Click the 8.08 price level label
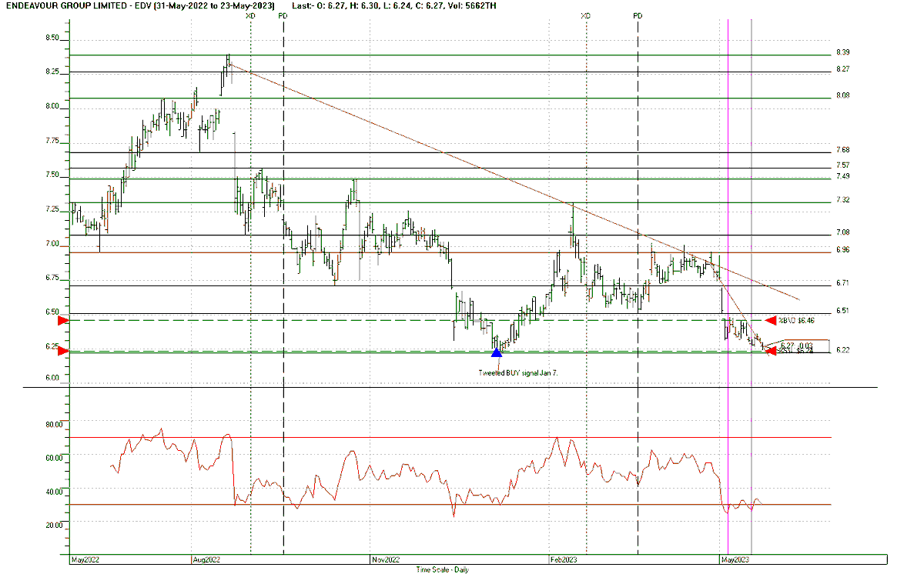The image size is (924, 574). pyautogui.click(x=842, y=95)
